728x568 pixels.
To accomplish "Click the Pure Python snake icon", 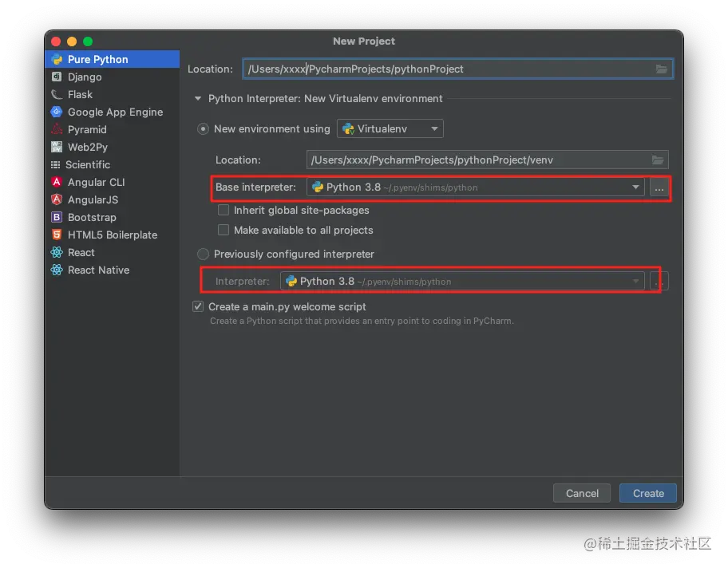I will click(57, 59).
